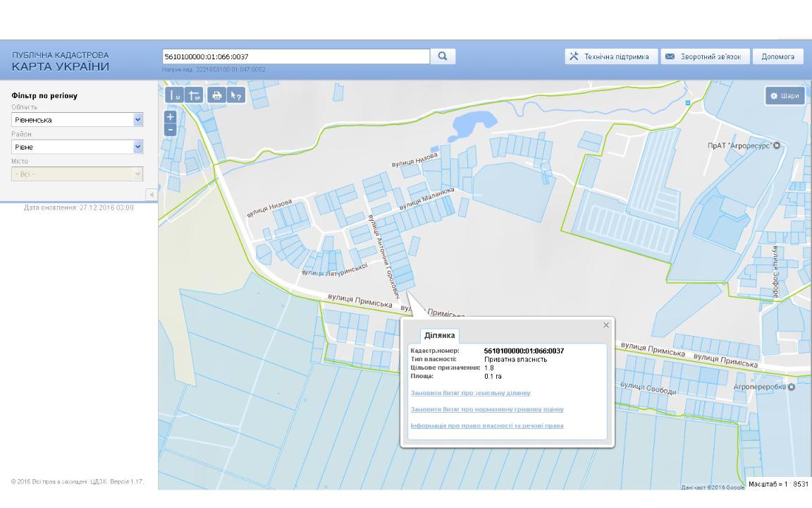Zoom in with the plus button
Viewport: 812px width, 508px height.
click(x=170, y=117)
